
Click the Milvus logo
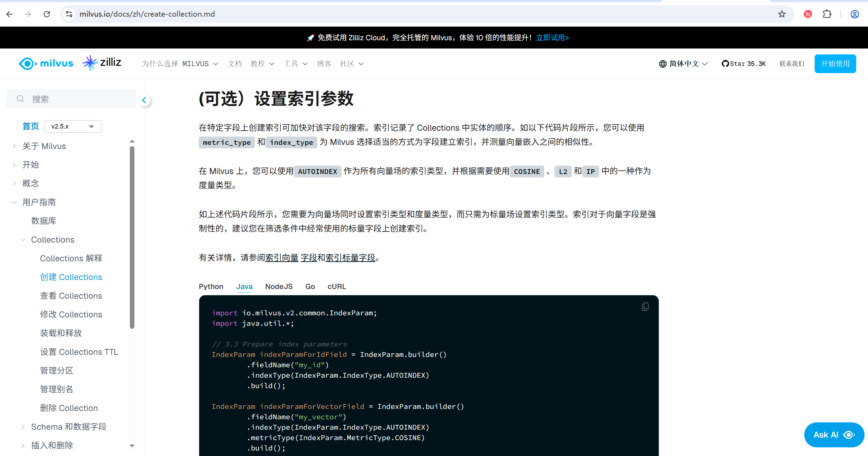[x=46, y=63]
